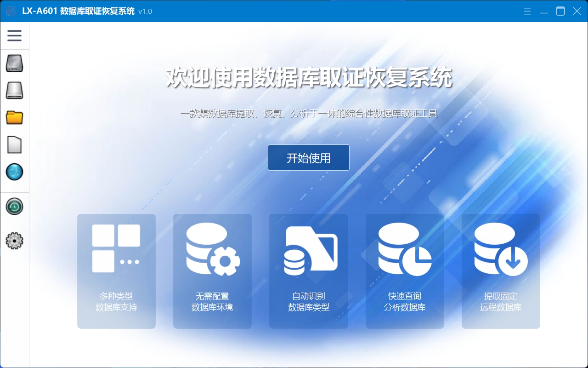
Task: Open the single file analysis icon in the sidebar
Action: [x=14, y=144]
